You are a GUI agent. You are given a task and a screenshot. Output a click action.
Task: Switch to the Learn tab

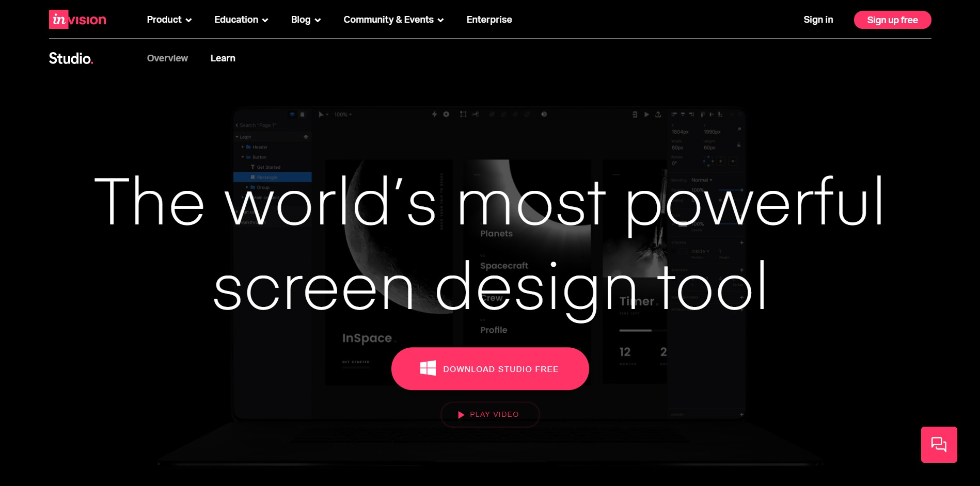tap(223, 58)
